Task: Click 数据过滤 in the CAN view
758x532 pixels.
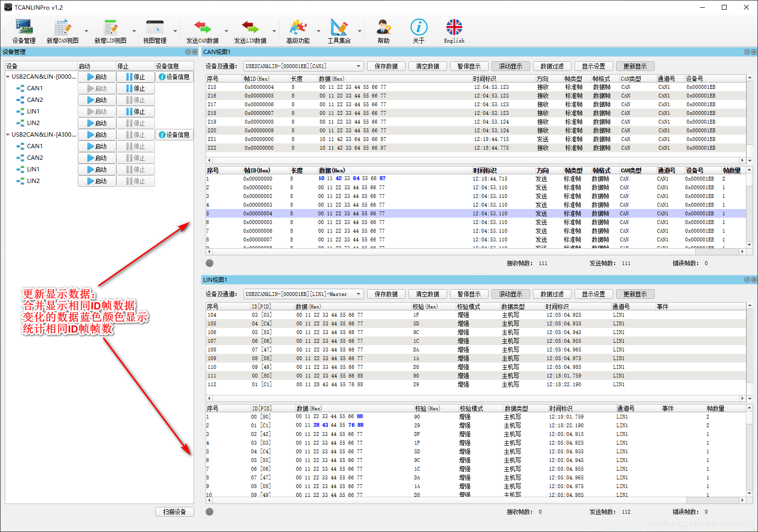Action: [552, 66]
